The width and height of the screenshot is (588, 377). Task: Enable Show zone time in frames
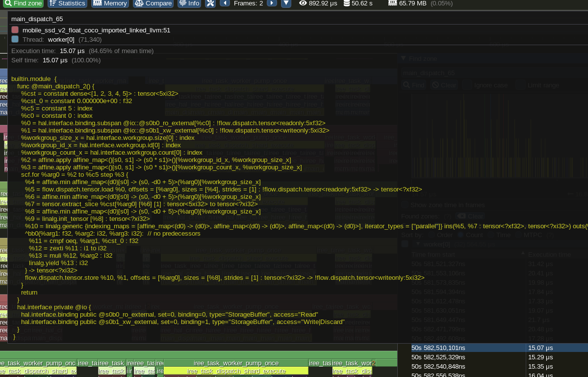tap(405, 205)
